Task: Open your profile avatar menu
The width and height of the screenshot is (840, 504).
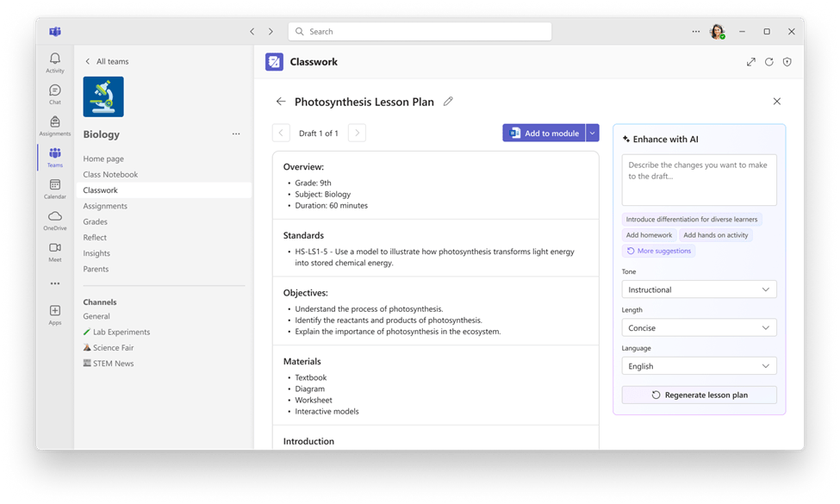Action: [x=716, y=31]
